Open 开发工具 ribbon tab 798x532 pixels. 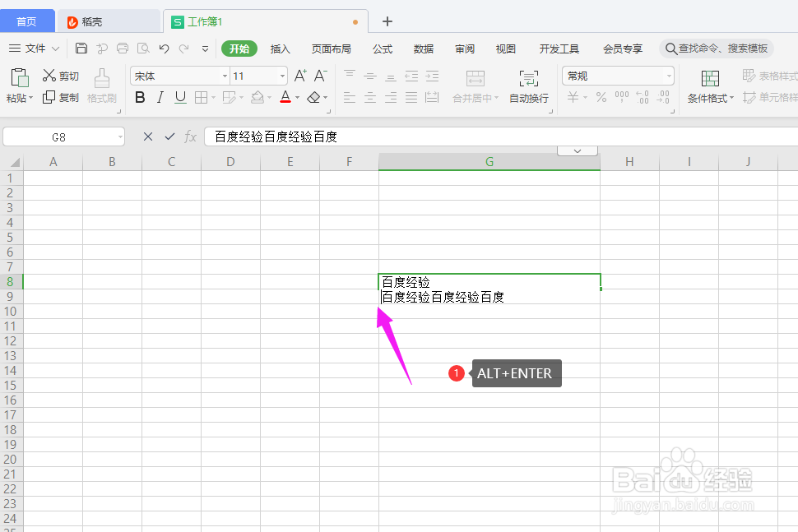[x=559, y=49]
